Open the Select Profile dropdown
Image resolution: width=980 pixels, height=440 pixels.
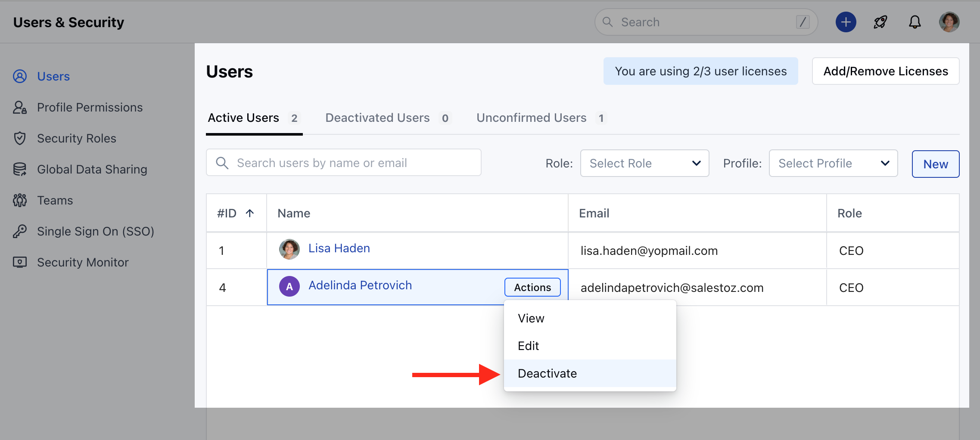pos(833,163)
